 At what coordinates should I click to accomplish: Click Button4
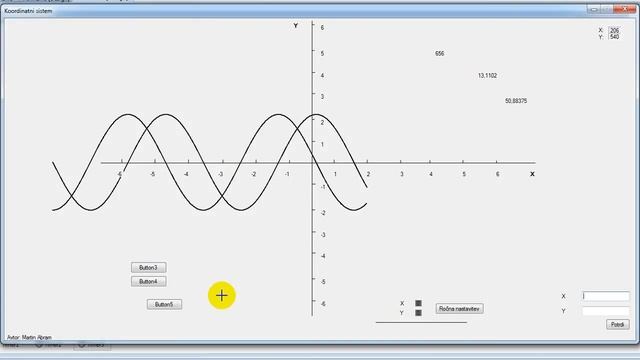click(149, 281)
